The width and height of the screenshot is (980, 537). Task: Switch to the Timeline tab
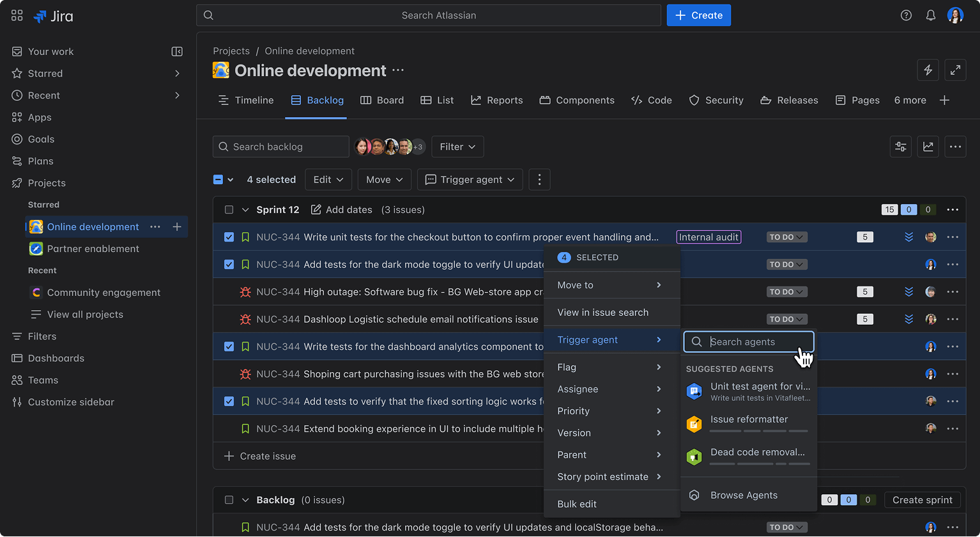(246, 100)
